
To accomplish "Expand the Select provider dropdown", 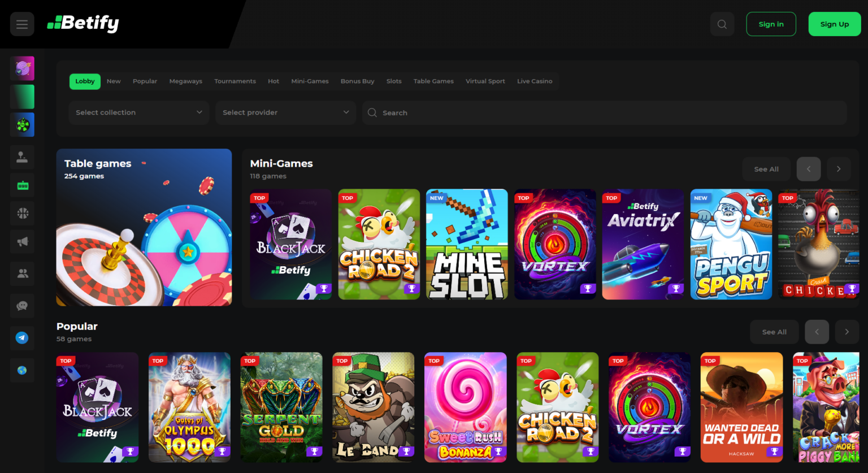I will pyautogui.click(x=285, y=113).
